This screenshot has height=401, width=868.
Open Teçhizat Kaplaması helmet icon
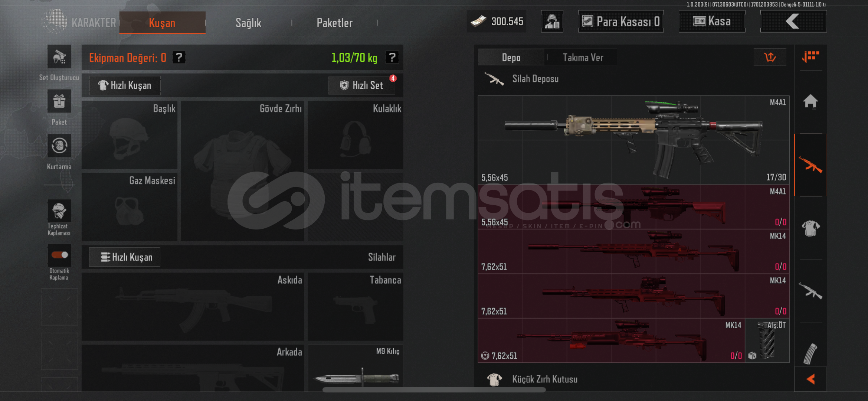tap(59, 211)
